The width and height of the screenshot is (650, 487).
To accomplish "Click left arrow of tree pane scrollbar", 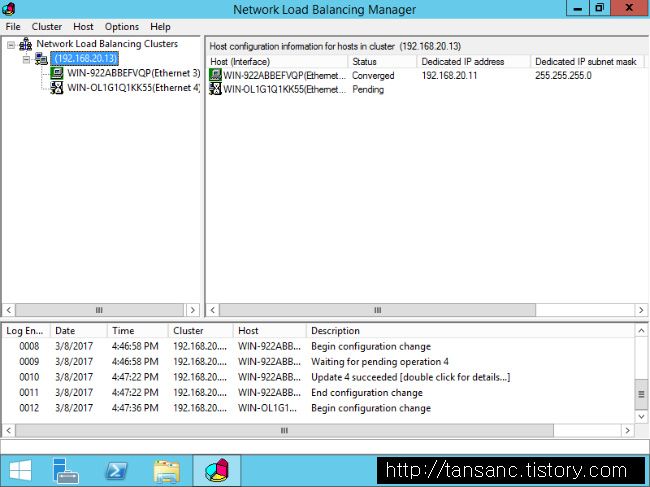I will (9, 310).
